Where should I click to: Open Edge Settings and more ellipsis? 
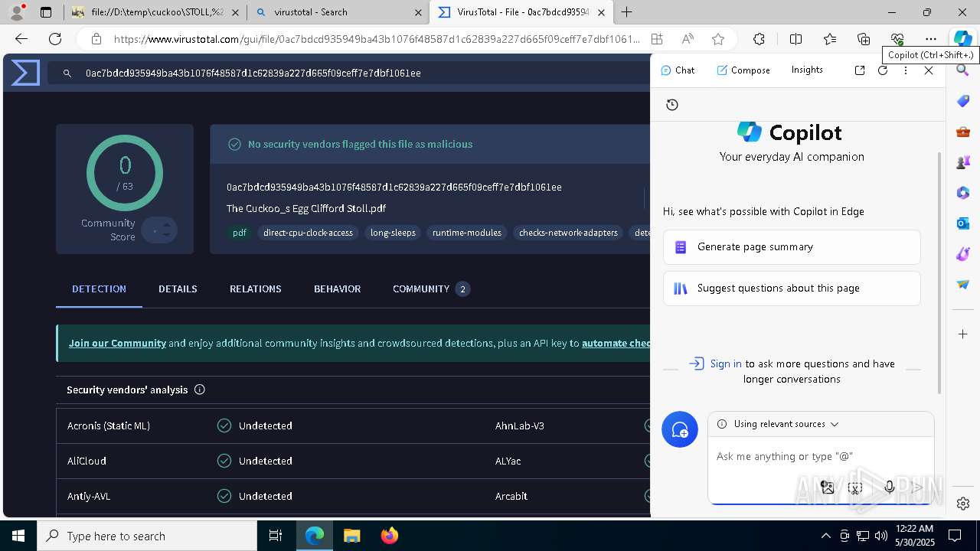click(x=931, y=39)
